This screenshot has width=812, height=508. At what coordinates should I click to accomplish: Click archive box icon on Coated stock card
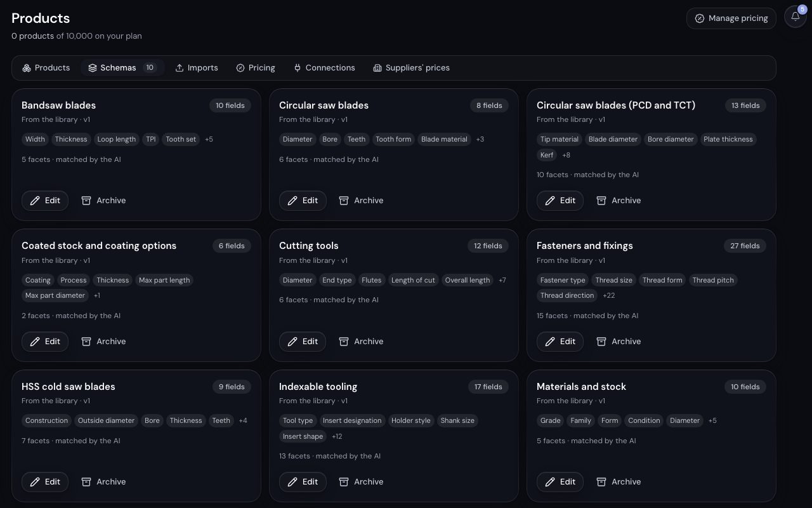click(86, 342)
